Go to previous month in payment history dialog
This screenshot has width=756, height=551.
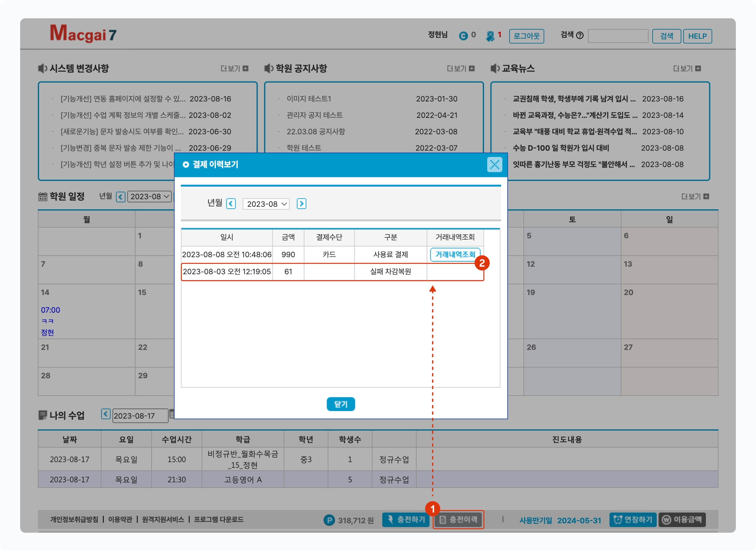point(231,204)
